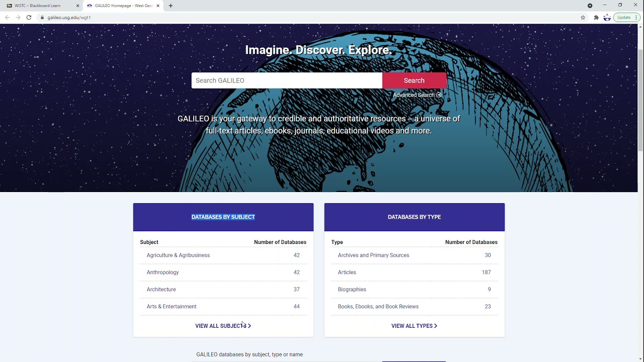Click the address bar URL

click(69, 17)
